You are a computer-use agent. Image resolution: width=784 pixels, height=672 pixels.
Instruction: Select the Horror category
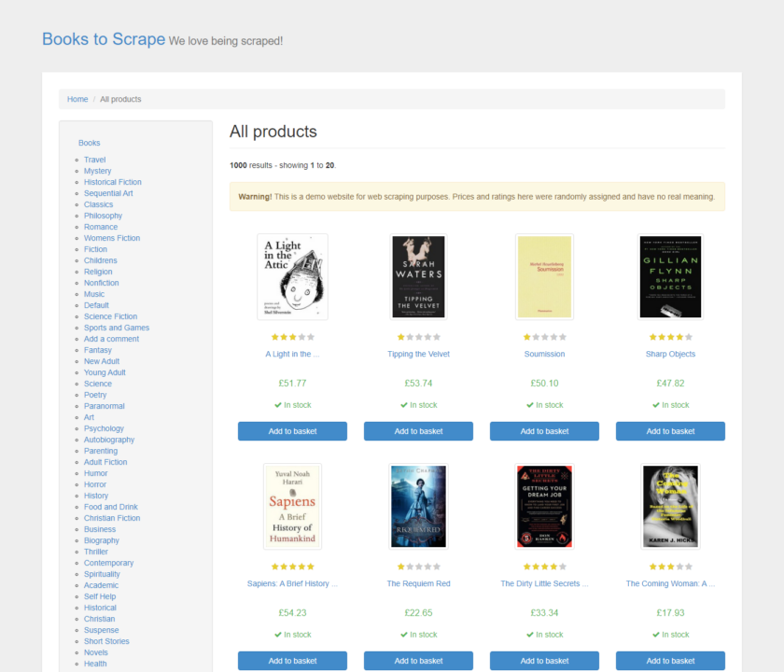pyautogui.click(x=95, y=484)
